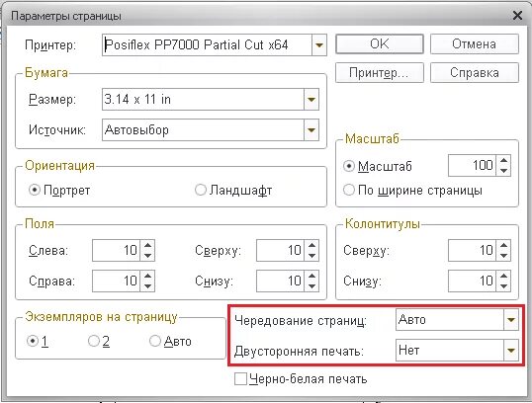
Task: Click the Масштаб value field 100
Action: (x=473, y=165)
